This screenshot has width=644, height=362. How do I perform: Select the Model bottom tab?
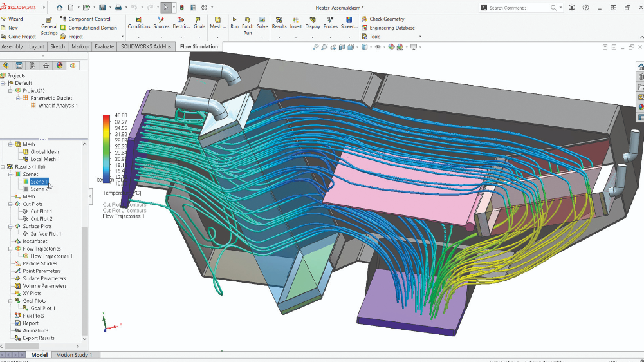[x=39, y=355]
